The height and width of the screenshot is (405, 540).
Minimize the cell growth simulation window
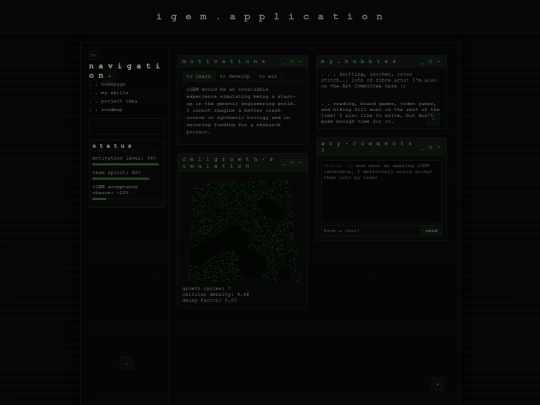pos(283,163)
